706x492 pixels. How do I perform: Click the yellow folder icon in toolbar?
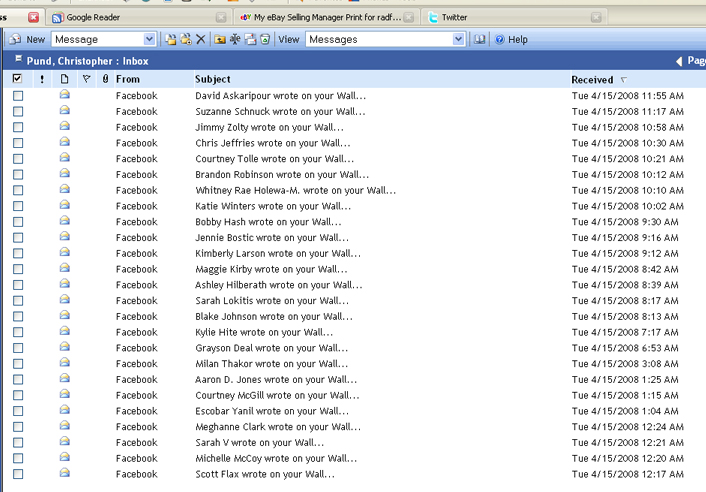click(x=220, y=40)
